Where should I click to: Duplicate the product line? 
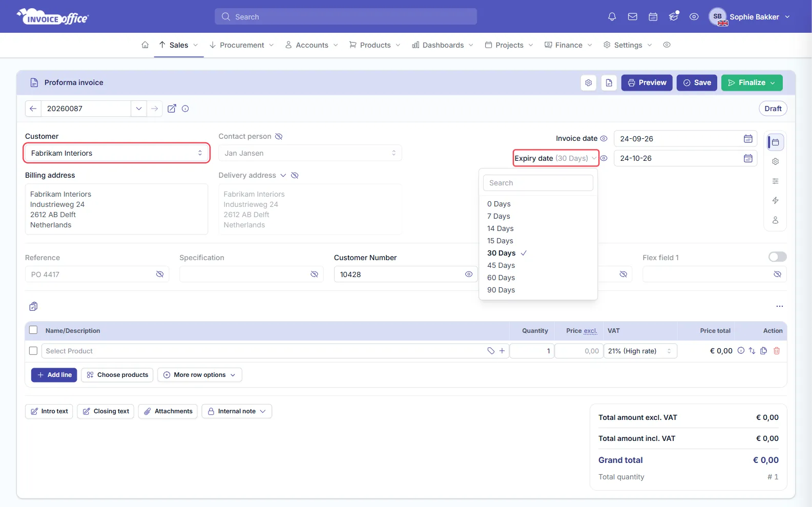click(764, 351)
